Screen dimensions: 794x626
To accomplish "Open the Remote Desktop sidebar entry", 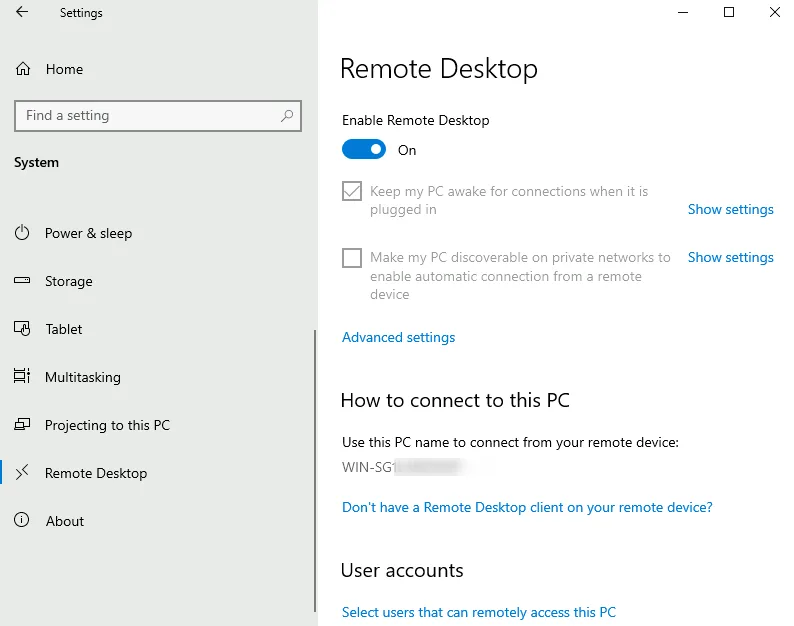I will point(96,473).
